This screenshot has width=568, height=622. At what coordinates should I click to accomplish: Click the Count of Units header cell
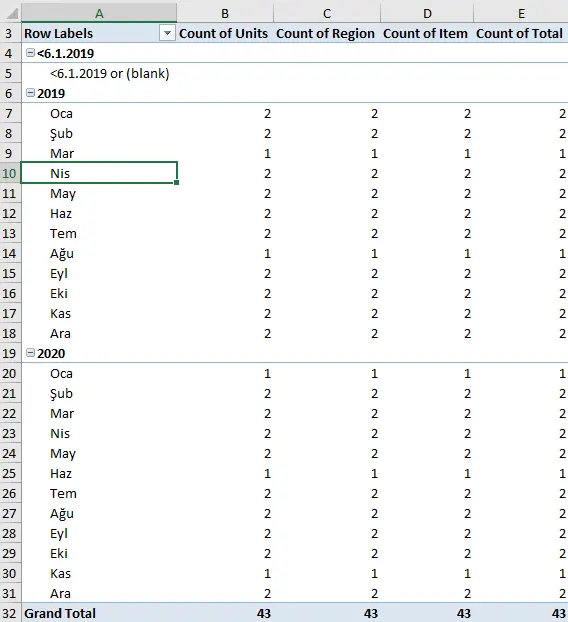coord(225,33)
